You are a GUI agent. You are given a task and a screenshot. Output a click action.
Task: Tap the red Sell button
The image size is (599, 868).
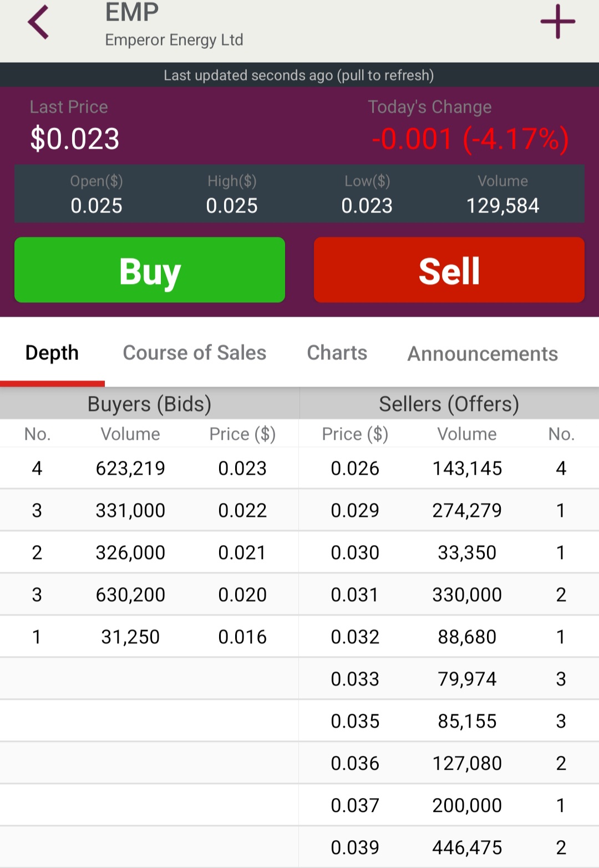click(x=449, y=270)
